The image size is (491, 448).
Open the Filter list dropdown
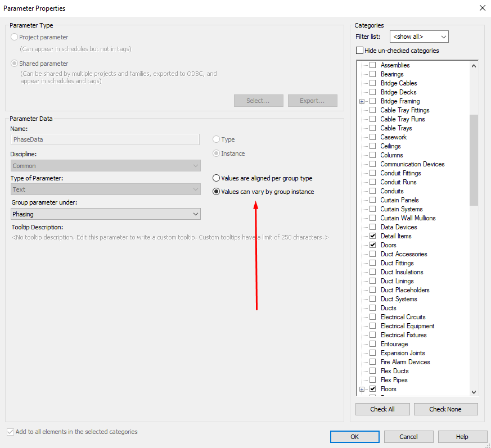443,36
